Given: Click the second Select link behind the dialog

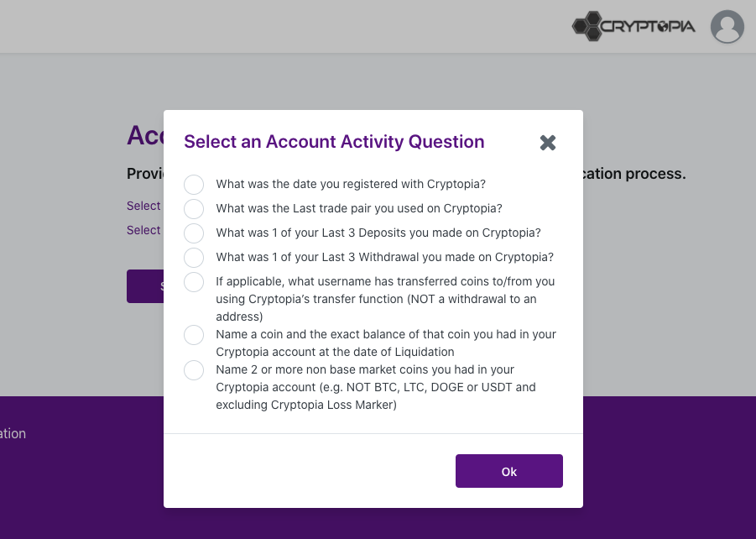Looking at the screenshot, I should 143,230.
